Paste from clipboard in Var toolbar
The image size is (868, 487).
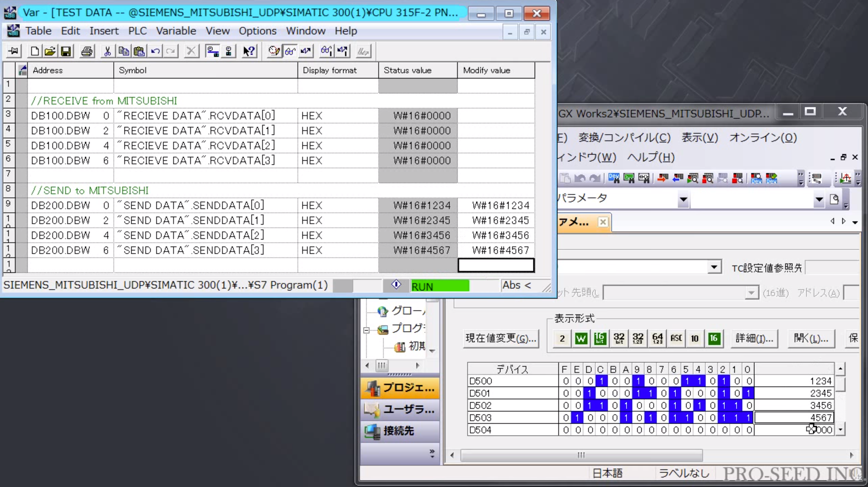coord(139,51)
